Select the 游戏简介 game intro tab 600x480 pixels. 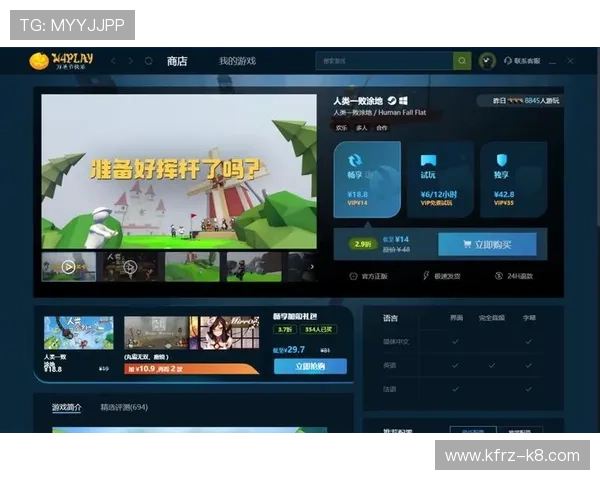click(68, 407)
